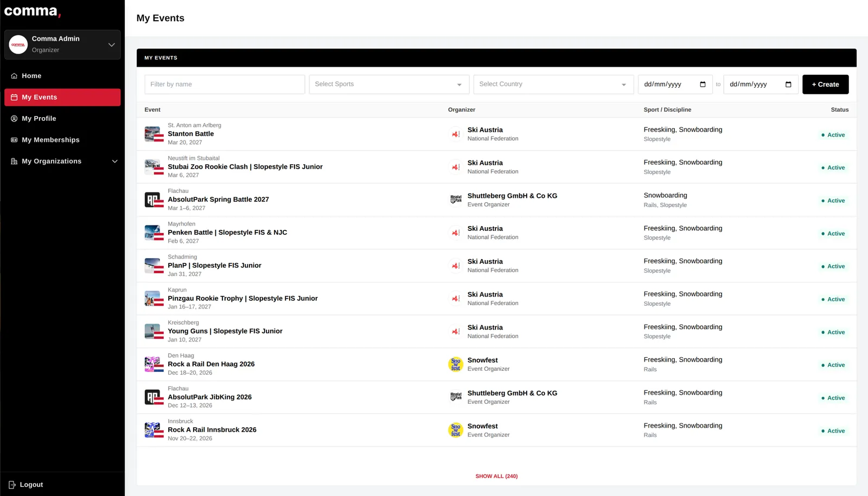Click Shuttleberg logo in Spring Battle row
Viewport: 868px width, 496px height.
pos(456,199)
